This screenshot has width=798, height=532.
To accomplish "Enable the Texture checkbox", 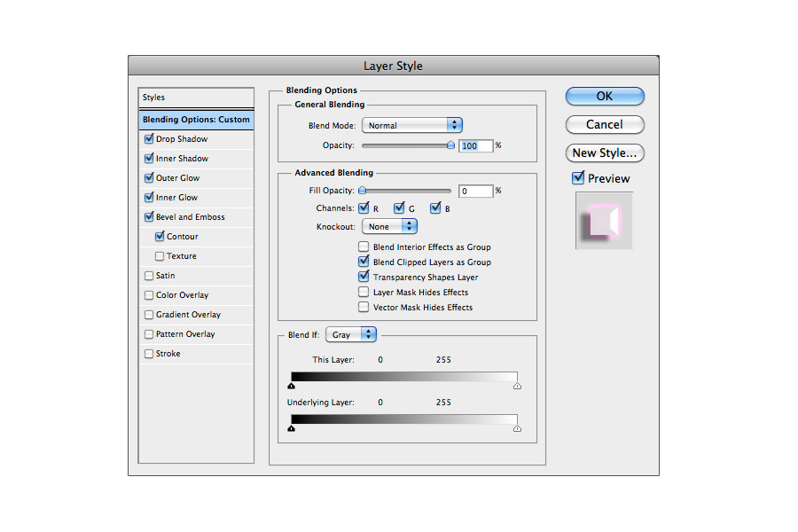I will coord(160,256).
